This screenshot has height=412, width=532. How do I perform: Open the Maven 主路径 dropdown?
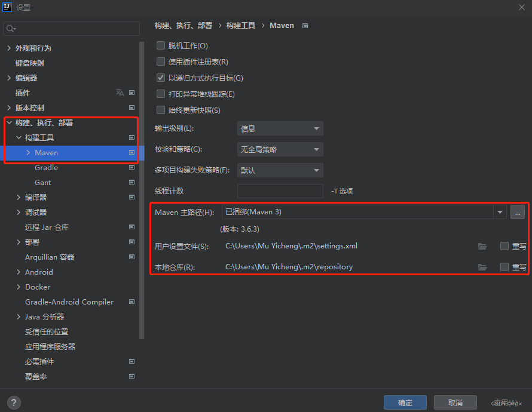click(x=500, y=213)
